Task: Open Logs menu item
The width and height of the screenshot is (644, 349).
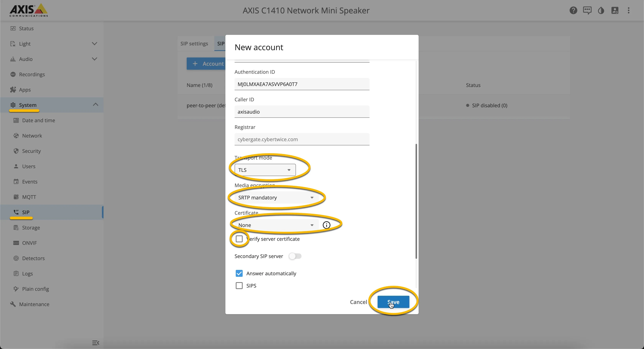Action: point(52,274)
